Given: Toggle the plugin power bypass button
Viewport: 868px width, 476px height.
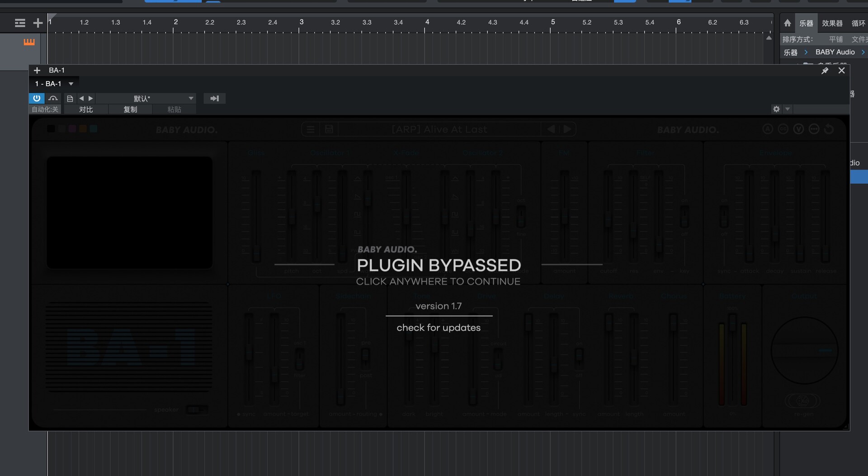Looking at the screenshot, I should 37,98.
